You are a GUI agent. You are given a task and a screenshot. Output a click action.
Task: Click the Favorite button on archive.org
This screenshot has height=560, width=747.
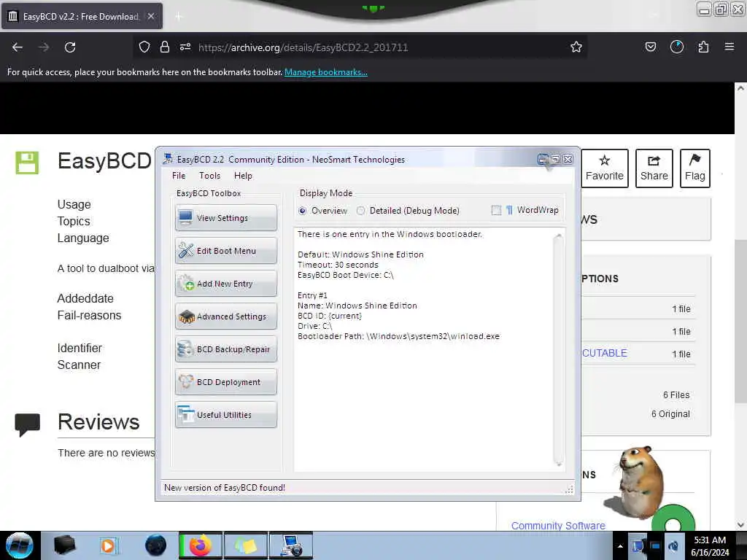(605, 168)
